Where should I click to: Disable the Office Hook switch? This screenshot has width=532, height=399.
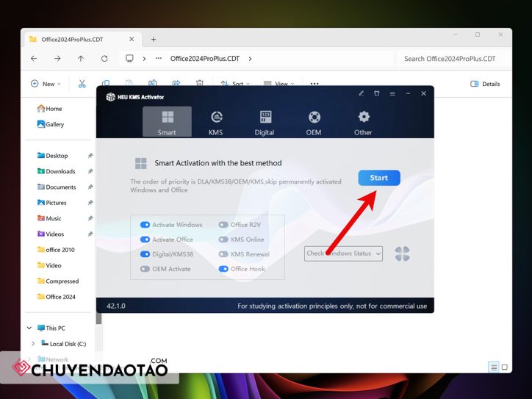[223, 269]
